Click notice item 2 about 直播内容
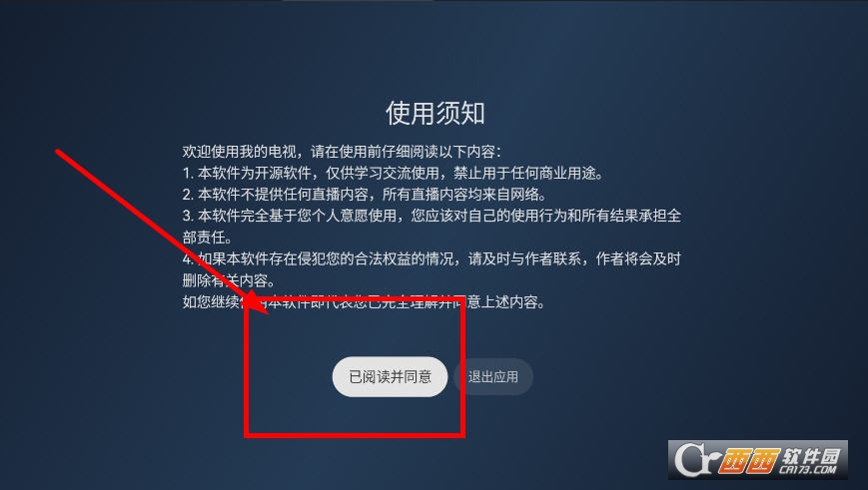 pos(365,195)
